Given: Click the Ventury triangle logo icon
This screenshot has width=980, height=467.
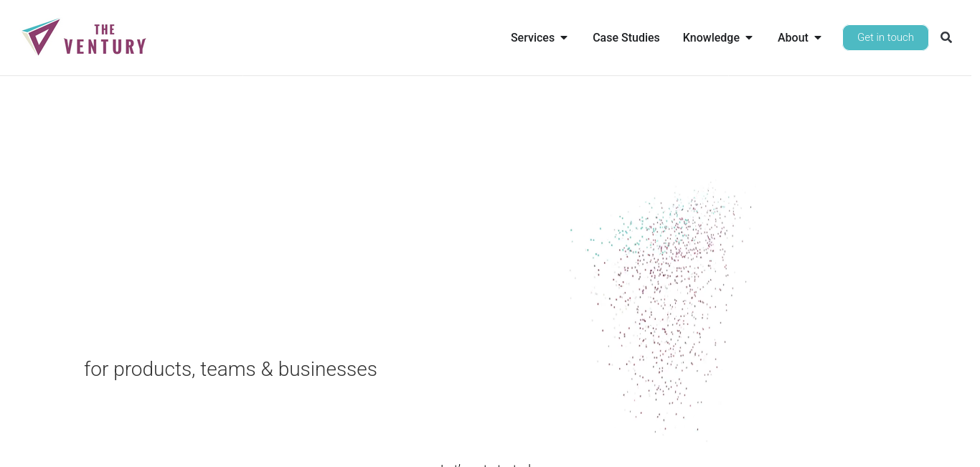Looking at the screenshot, I should 40,37.
